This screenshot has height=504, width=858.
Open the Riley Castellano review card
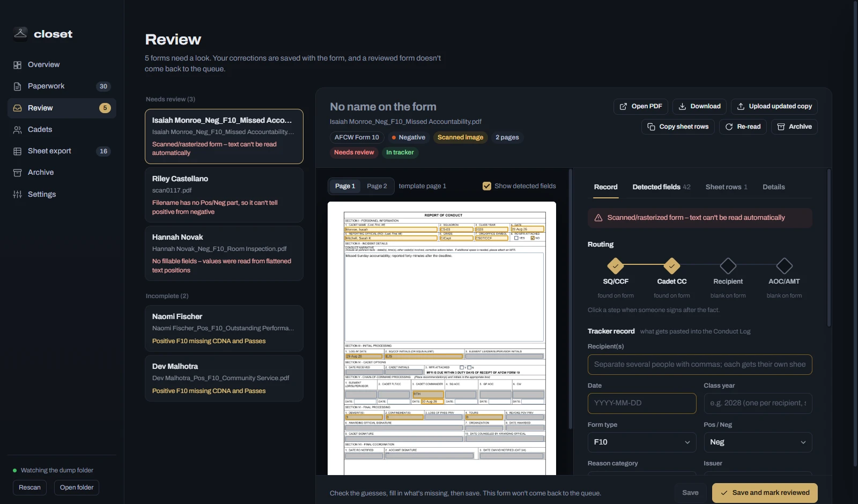pos(224,195)
